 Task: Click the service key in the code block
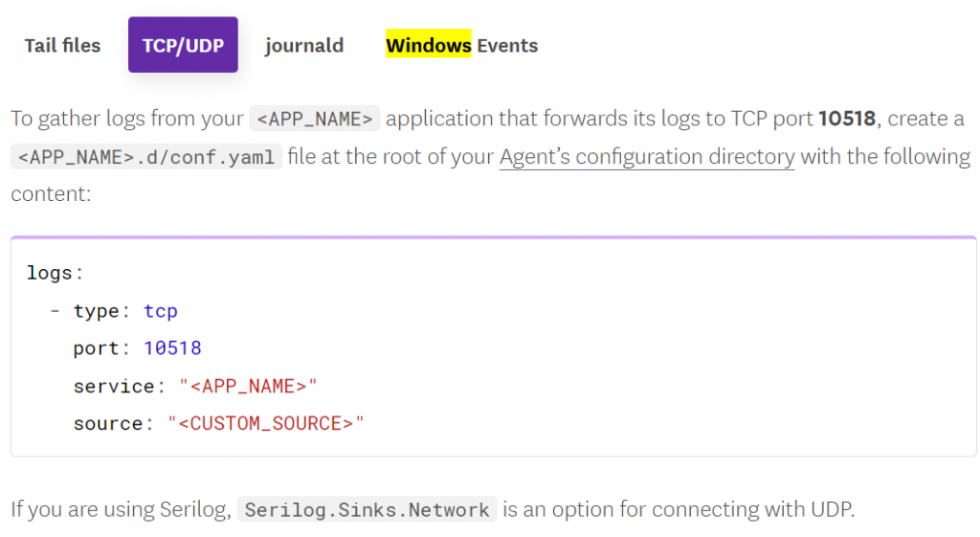[x=113, y=386]
